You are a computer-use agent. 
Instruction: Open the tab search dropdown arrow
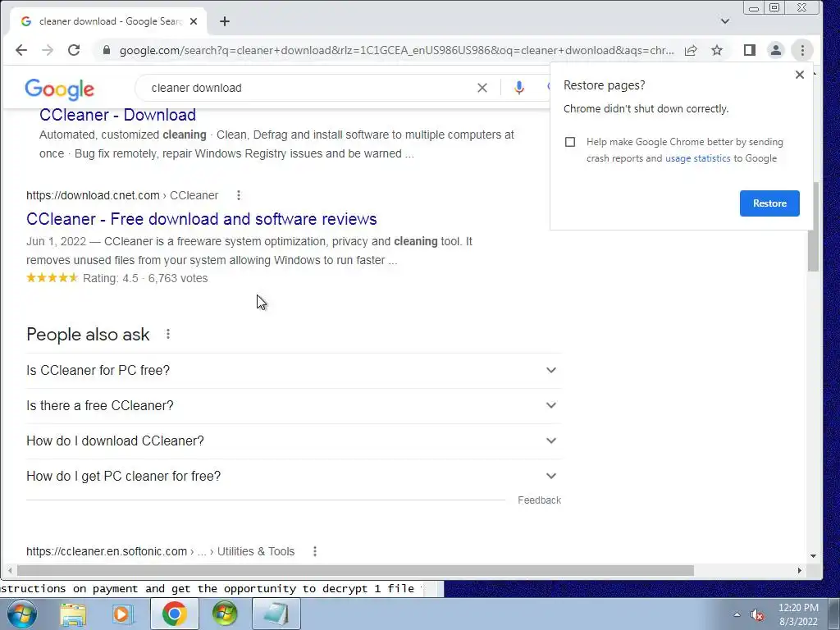pyautogui.click(x=725, y=21)
